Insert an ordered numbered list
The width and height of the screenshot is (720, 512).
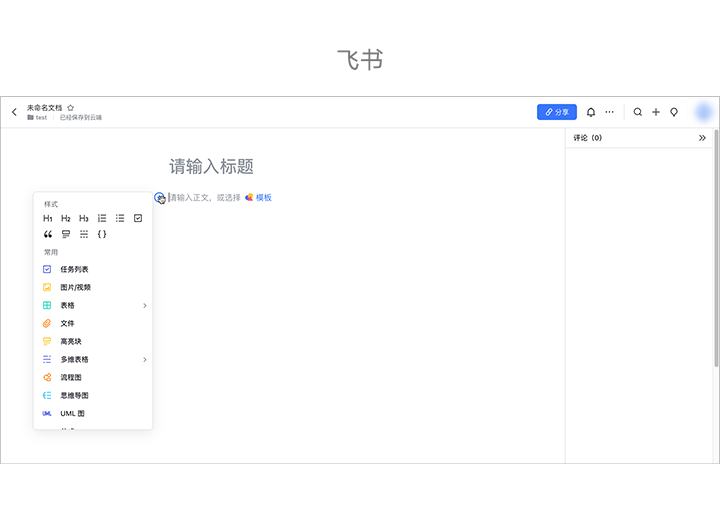(x=102, y=218)
